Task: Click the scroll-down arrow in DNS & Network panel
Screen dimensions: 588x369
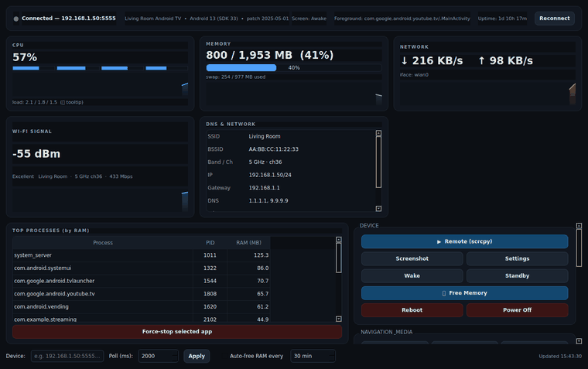Action: [378, 209]
